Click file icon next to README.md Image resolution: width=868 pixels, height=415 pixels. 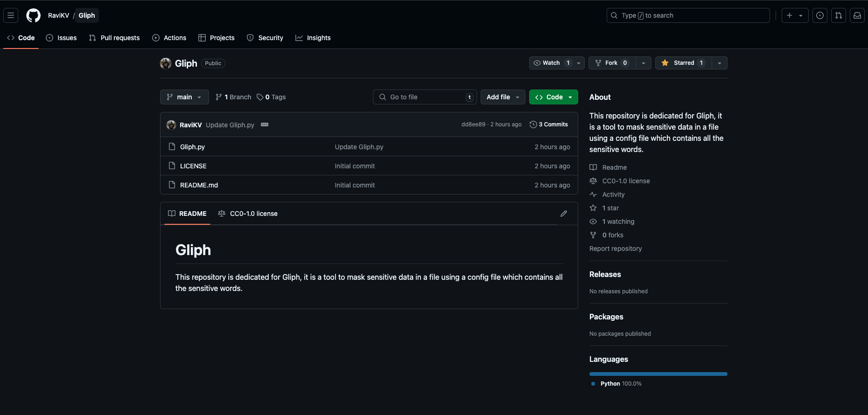click(x=172, y=185)
